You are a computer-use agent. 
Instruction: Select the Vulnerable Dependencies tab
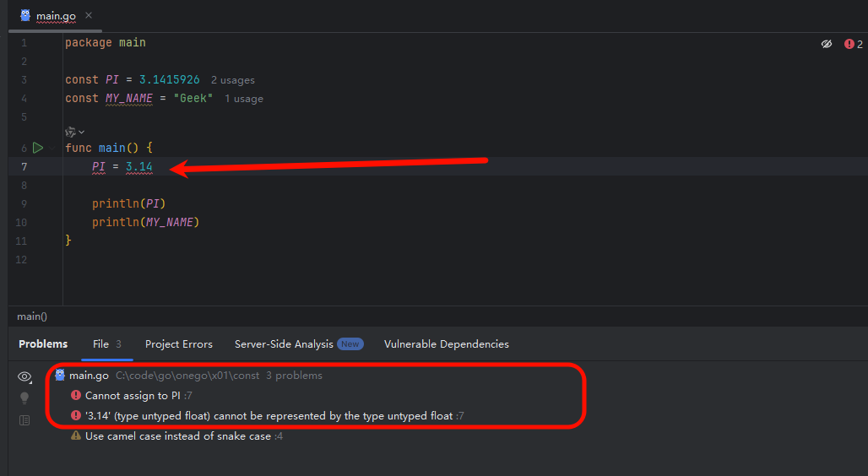click(446, 343)
